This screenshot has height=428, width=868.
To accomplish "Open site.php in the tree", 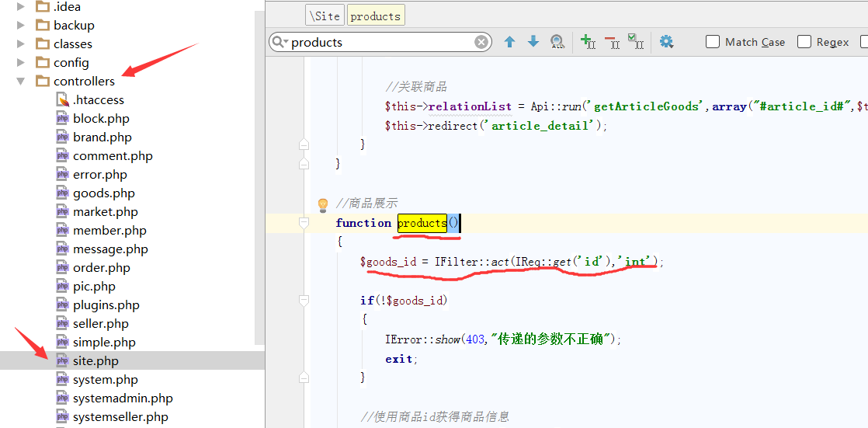I will 95,361.
